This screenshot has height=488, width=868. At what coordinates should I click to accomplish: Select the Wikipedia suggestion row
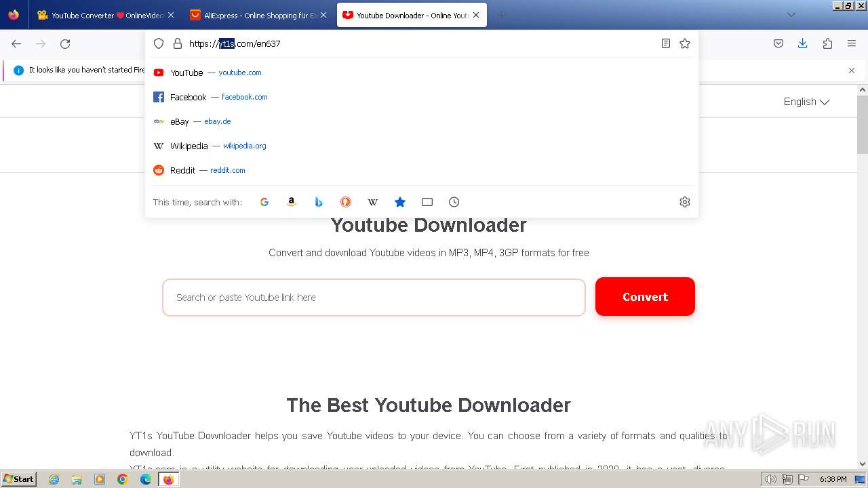click(422, 146)
